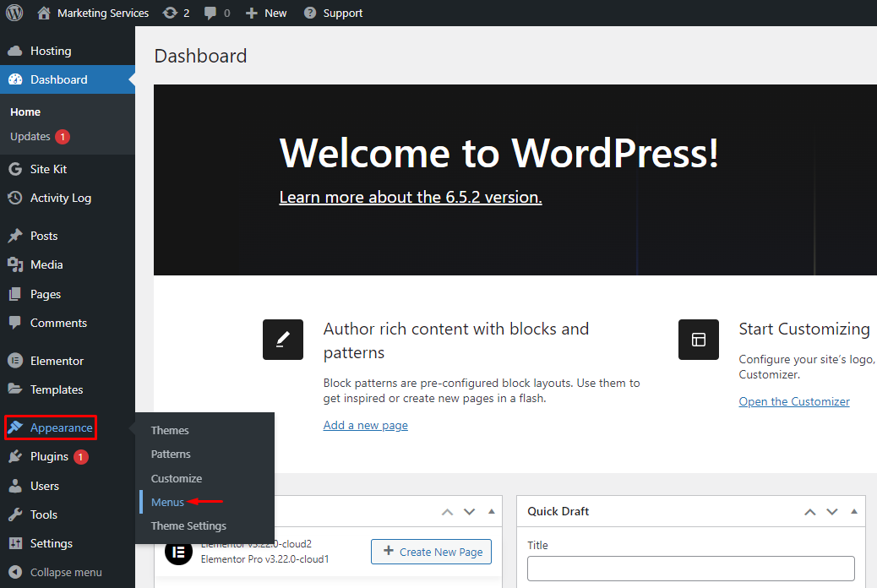The width and height of the screenshot is (877, 588).
Task: Click the Add a new page link
Action: pyautogui.click(x=365, y=425)
